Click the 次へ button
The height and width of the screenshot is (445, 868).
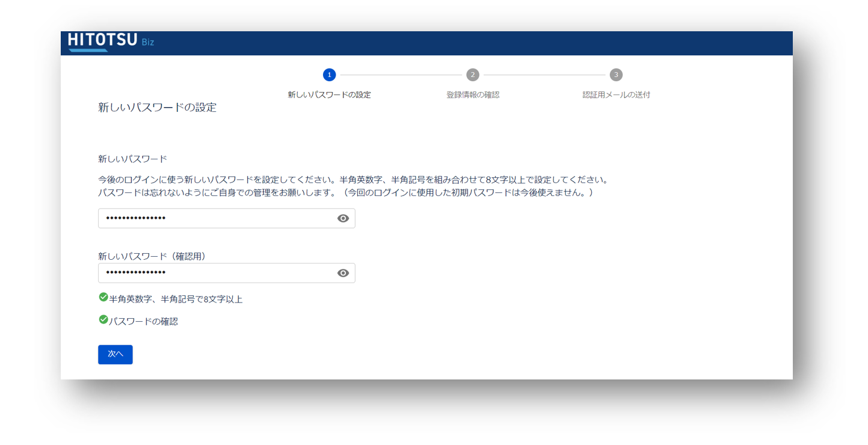pyautogui.click(x=115, y=354)
